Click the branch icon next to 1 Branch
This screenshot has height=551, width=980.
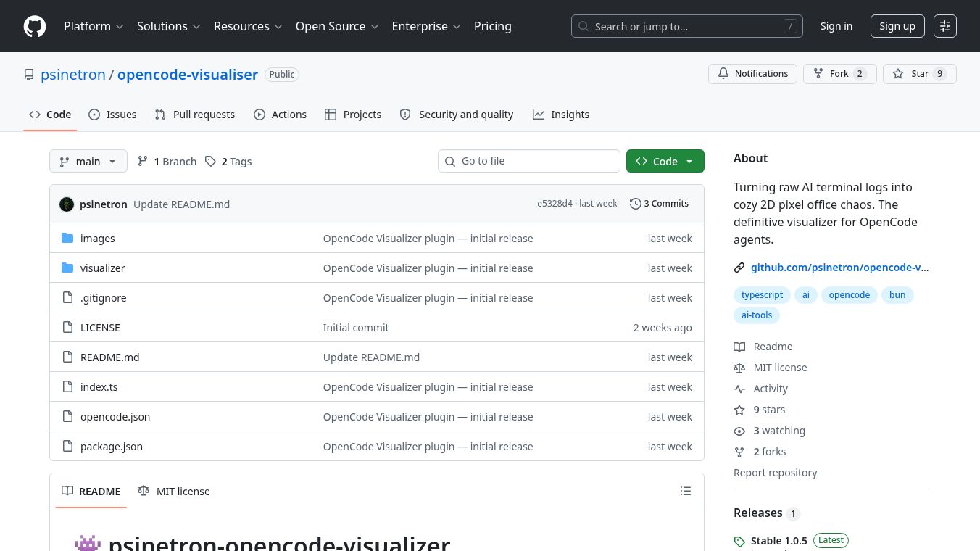[x=143, y=162]
